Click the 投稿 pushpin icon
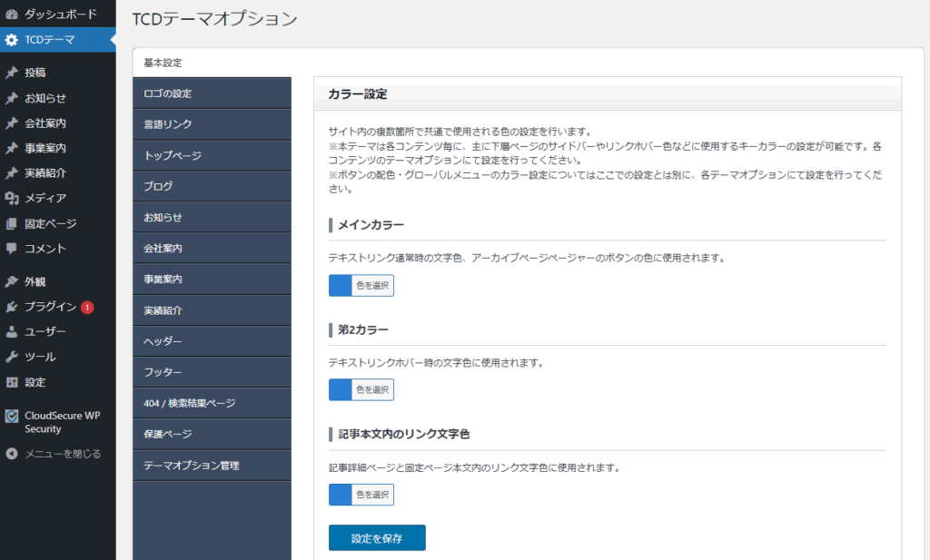 pyautogui.click(x=12, y=73)
